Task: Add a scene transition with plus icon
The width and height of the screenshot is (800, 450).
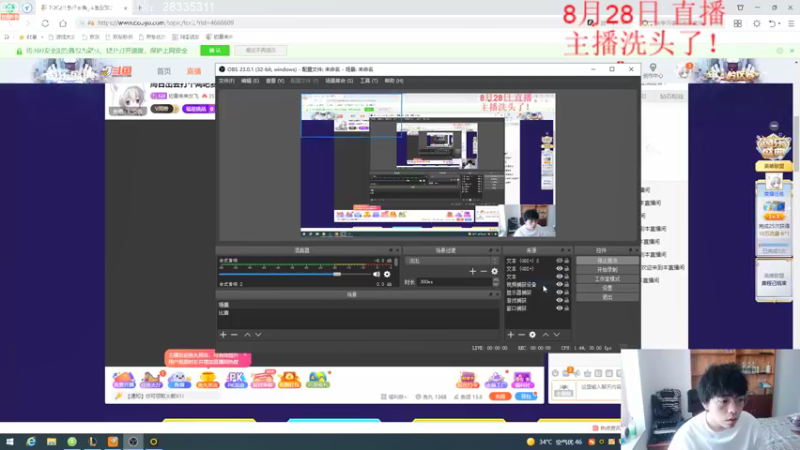Action: [x=472, y=271]
